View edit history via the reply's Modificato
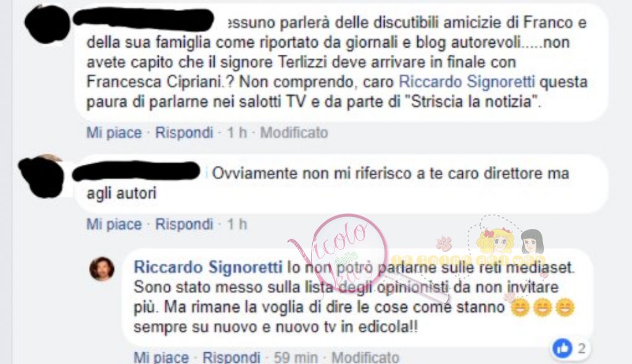This screenshot has width=632, height=364. (x=365, y=357)
